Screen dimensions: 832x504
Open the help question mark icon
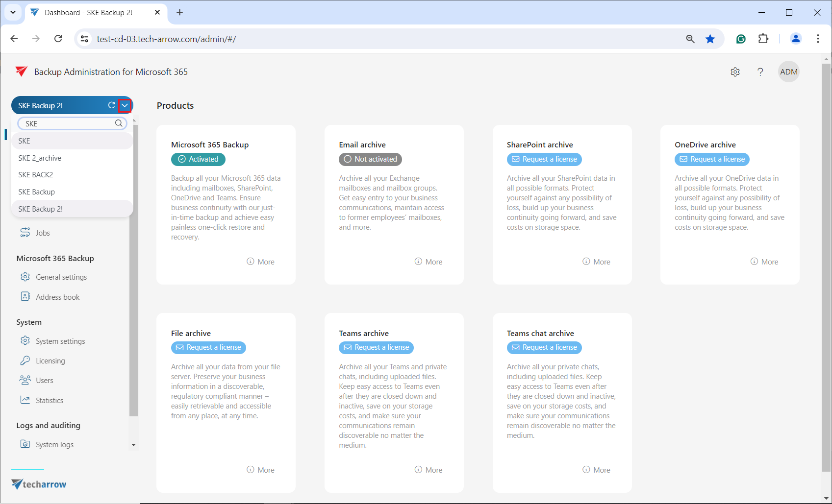760,72
